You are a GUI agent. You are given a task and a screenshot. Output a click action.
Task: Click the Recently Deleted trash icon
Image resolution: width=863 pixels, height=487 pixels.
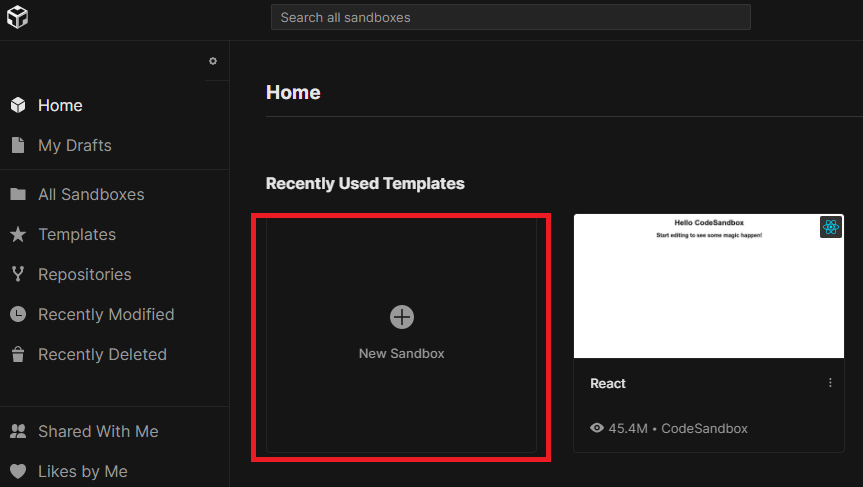point(18,354)
